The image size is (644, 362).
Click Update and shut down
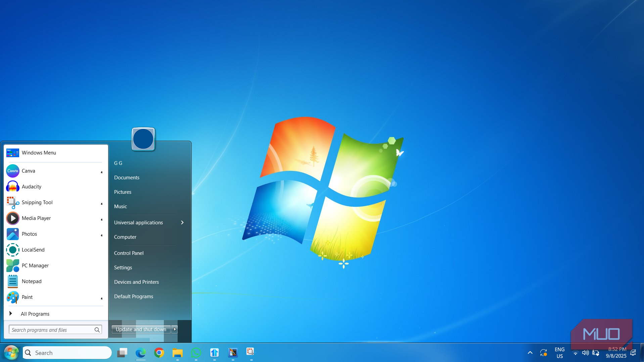[x=140, y=329]
